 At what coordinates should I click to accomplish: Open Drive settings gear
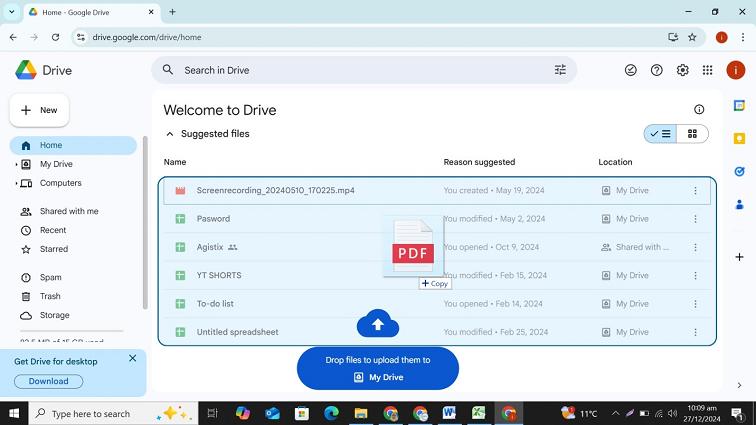coord(682,70)
